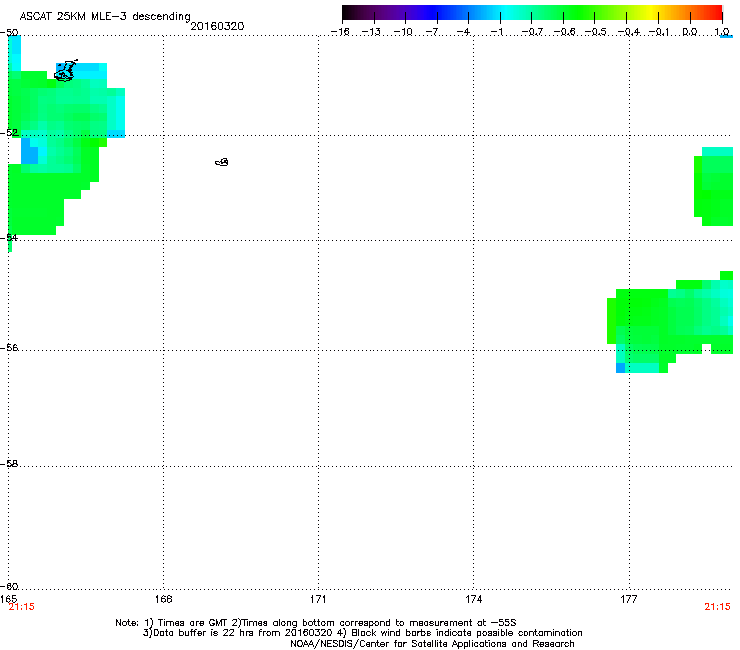The width and height of the screenshot is (740, 650).
Task: Click the NOAA/NESDIS credit line
Action: pos(432,644)
